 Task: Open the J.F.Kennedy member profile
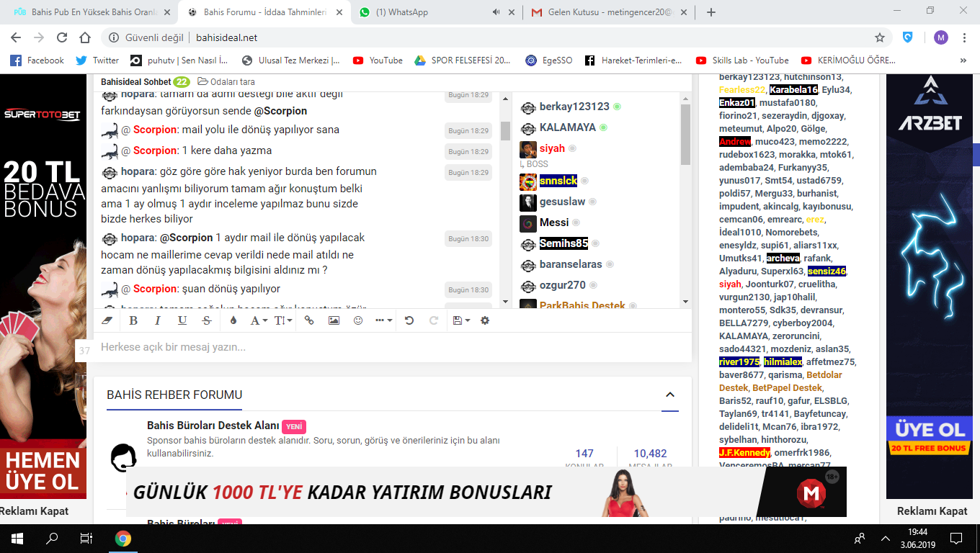click(744, 453)
